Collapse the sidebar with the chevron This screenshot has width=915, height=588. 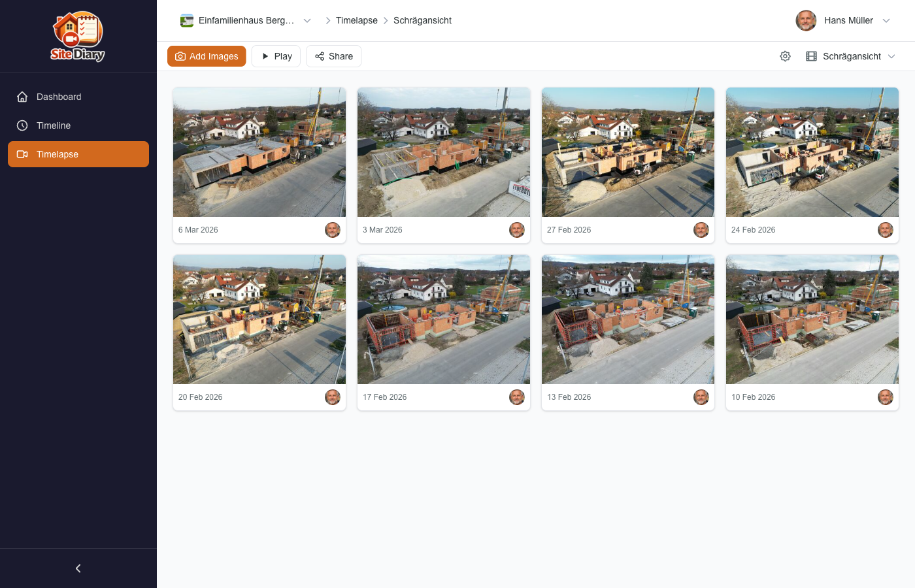point(78,568)
